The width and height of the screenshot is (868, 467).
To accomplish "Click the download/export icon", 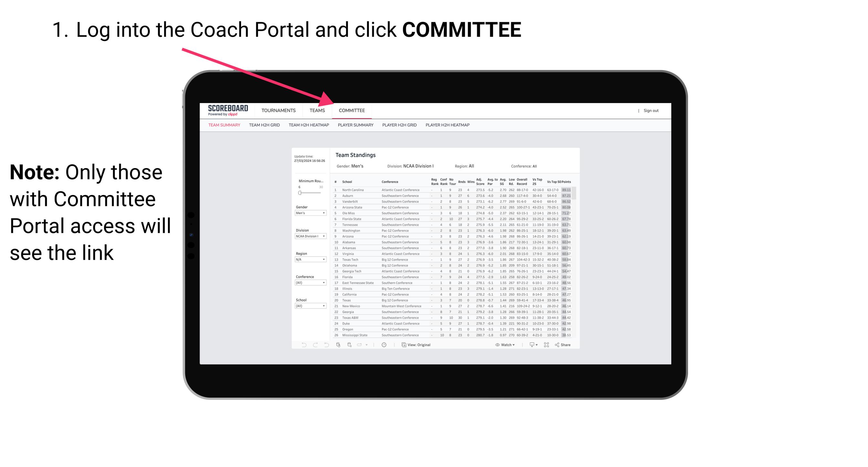I will point(530,345).
